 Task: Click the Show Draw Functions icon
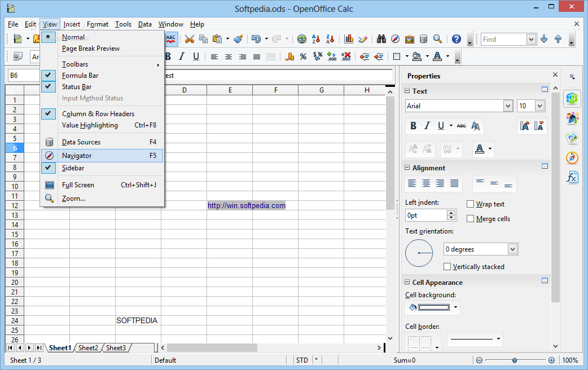(x=363, y=38)
